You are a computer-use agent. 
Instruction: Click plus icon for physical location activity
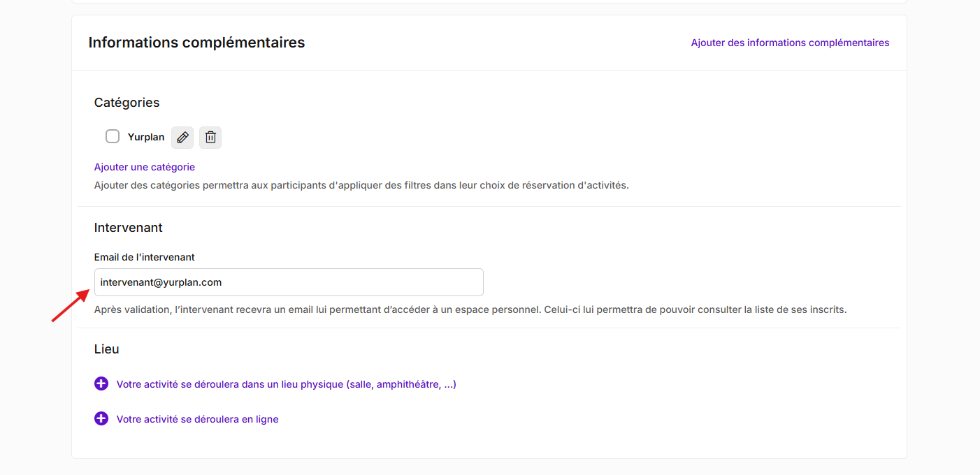[x=101, y=383]
